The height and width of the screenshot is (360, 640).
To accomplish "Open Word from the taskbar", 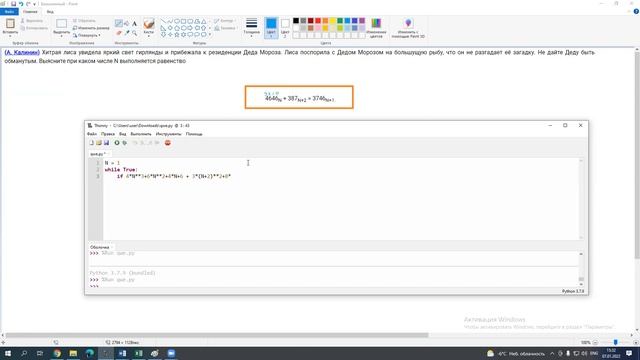I will 122,353.
